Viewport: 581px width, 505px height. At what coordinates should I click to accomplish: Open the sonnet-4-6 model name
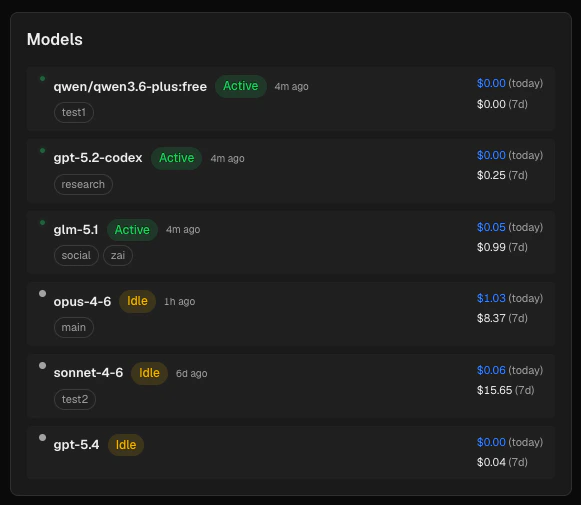pos(88,373)
